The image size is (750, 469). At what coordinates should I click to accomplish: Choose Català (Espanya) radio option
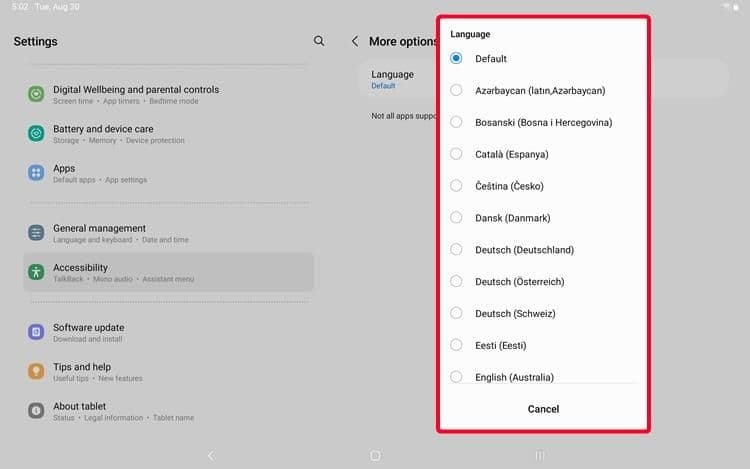point(456,154)
